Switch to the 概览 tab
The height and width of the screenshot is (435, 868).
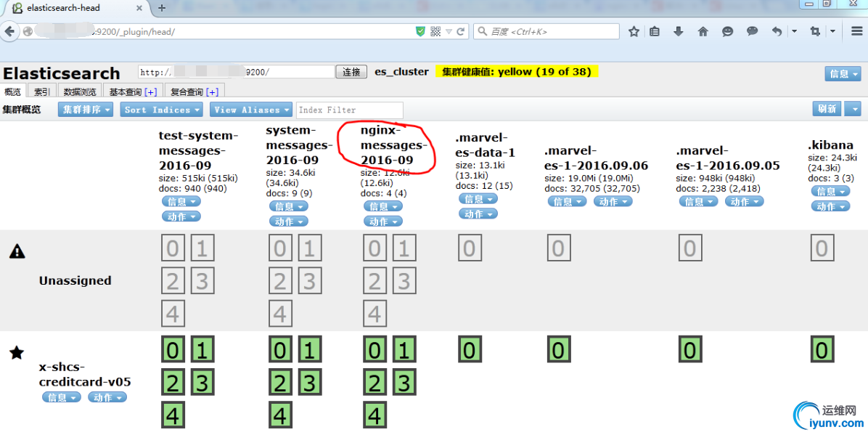(13, 92)
